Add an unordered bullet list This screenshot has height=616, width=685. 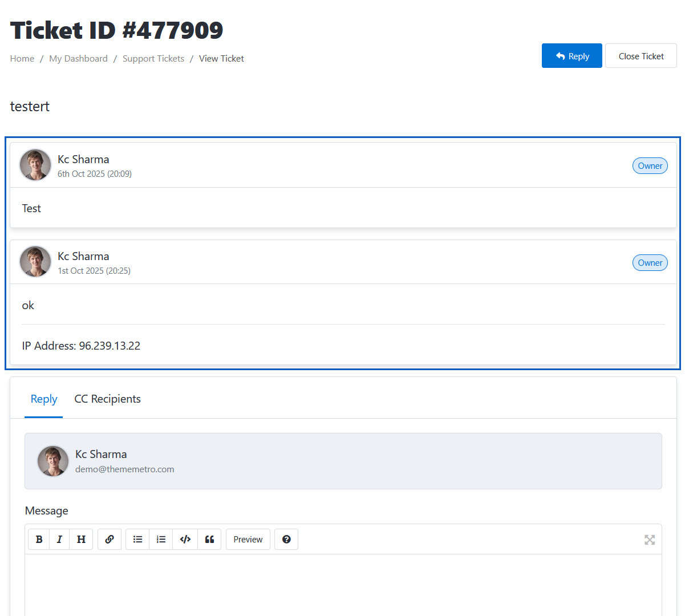point(137,540)
